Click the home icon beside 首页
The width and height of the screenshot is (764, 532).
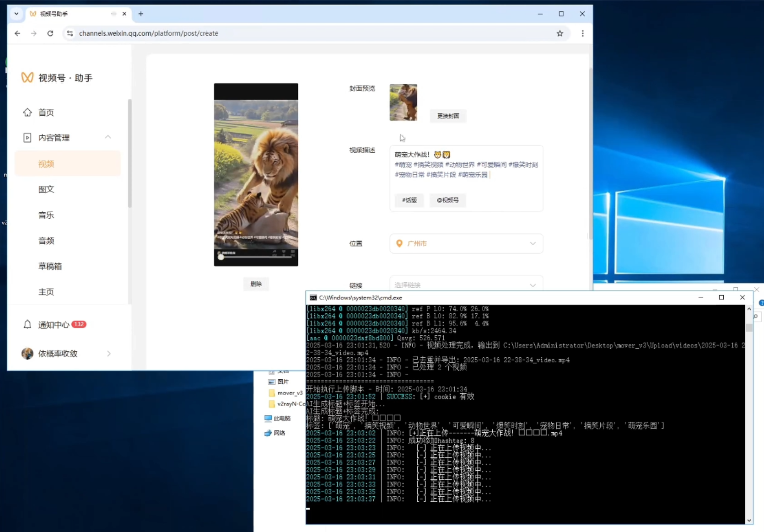pos(27,113)
